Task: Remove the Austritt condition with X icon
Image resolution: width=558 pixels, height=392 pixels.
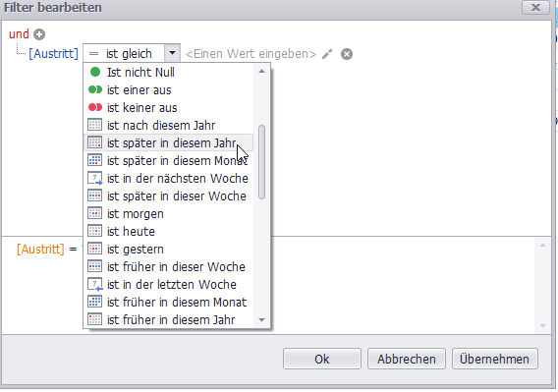Action: (x=347, y=54)
